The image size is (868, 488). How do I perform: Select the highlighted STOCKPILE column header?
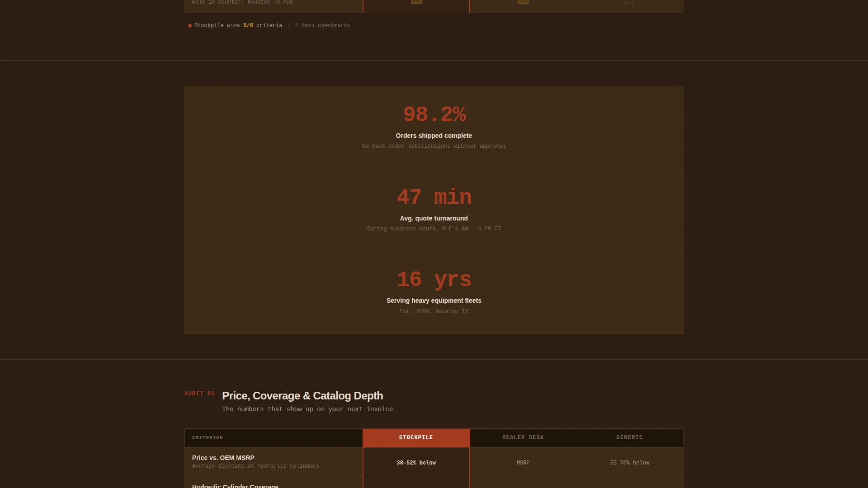(x=416, y=438)
